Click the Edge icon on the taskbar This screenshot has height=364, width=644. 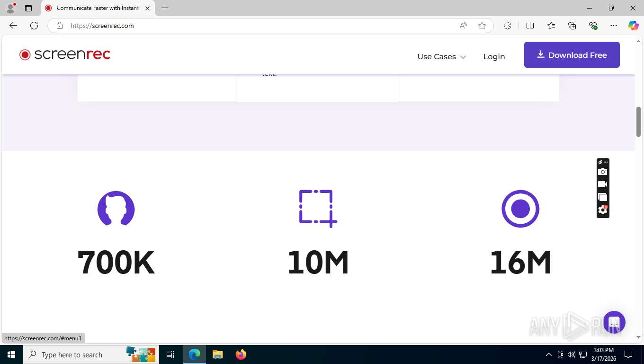click(x=195, y=355)
